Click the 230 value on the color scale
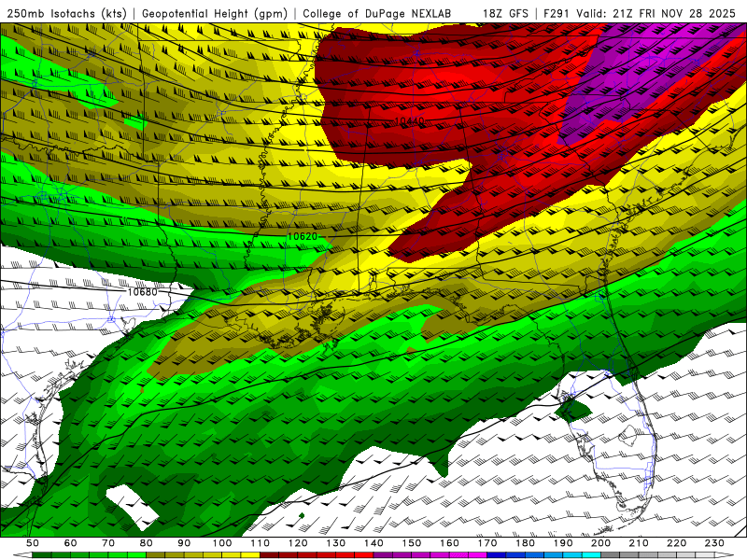Screen dimensions: 747x560 (714, 543)
